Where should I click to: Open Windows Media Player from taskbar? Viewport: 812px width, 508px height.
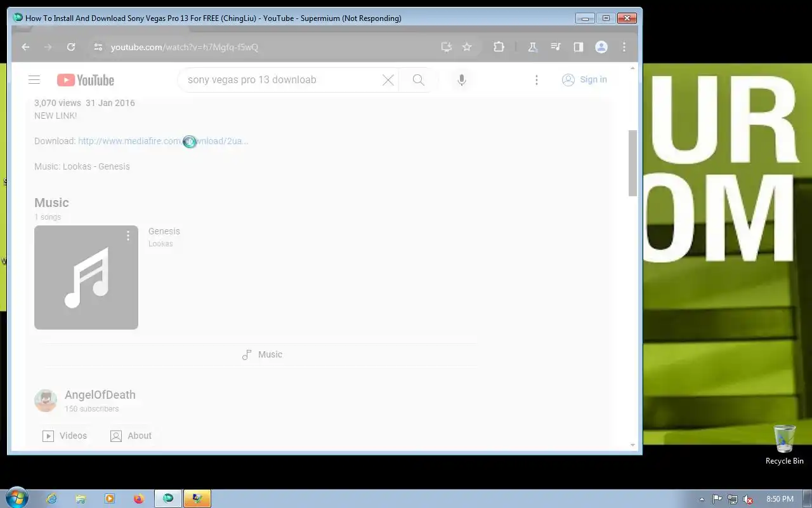click(x=110, y=499)
